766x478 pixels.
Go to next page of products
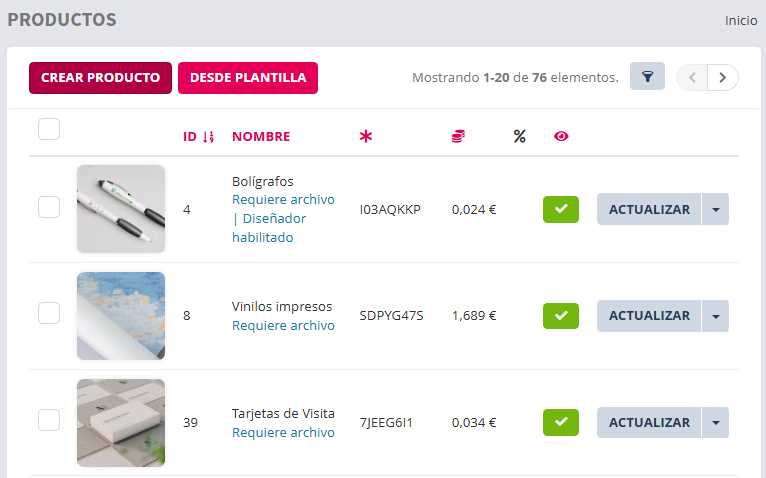[x=723, y=77]
